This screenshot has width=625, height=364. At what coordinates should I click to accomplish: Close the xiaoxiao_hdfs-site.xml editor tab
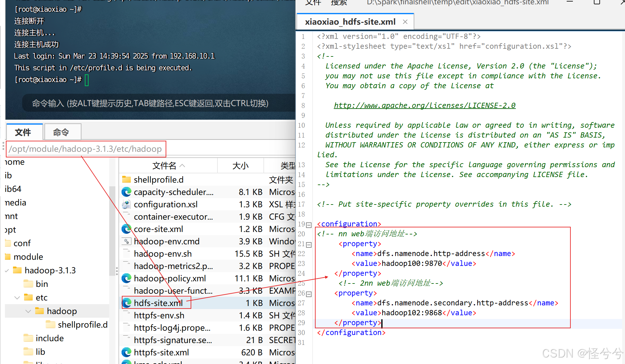(x=405, y=22)
